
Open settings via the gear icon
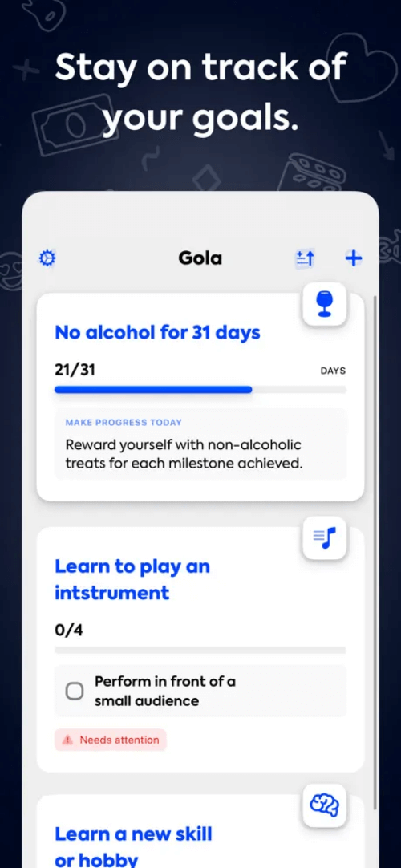pyautogui.click(x=47, y=258)
